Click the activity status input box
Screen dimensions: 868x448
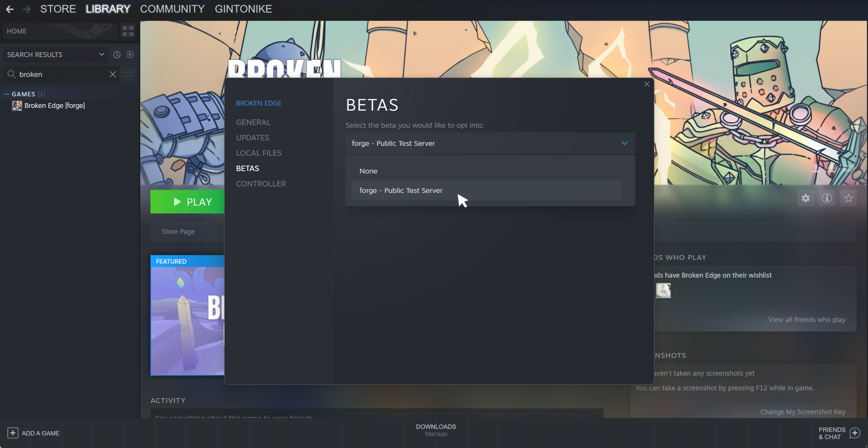pos(377,414)
